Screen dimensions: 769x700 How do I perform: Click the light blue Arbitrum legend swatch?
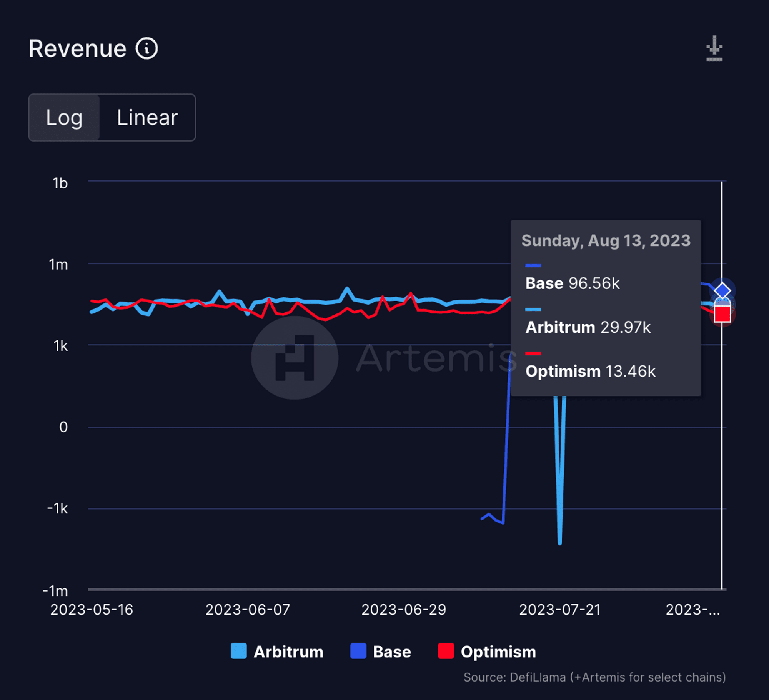tap(238, 651)
